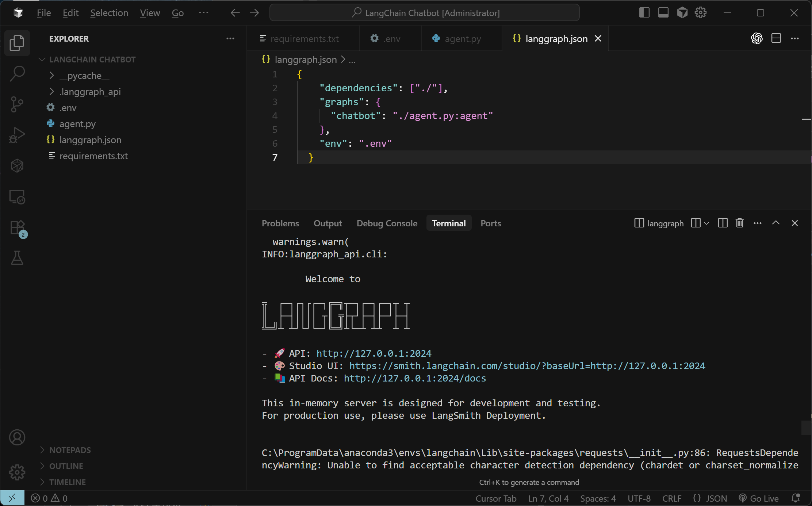Go forward using the right arrow
This screenshot has width=812, height=506.
pyautogui.click(x=254, y=13)
